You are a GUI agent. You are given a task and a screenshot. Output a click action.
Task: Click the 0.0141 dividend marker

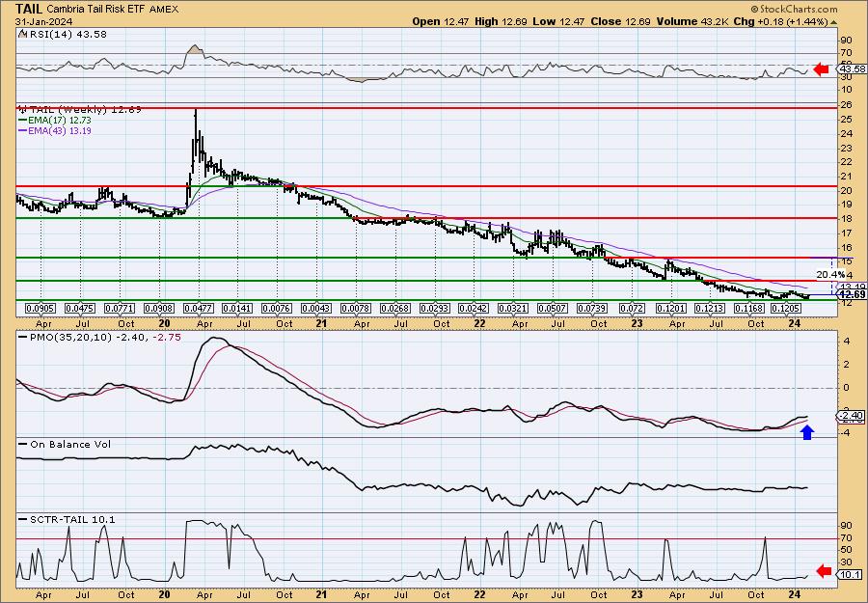238,308
